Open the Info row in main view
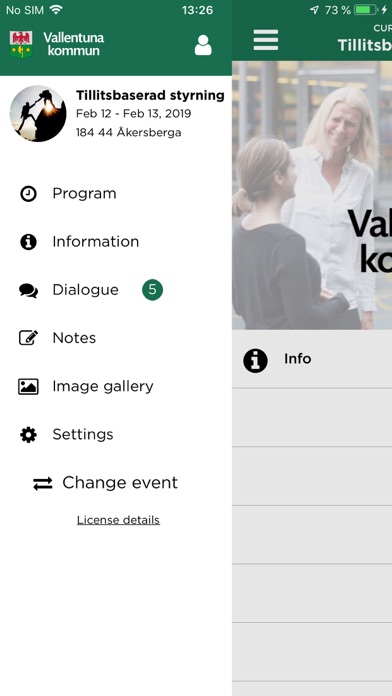This screenshot has height=696, width=392. pos(312,359)
